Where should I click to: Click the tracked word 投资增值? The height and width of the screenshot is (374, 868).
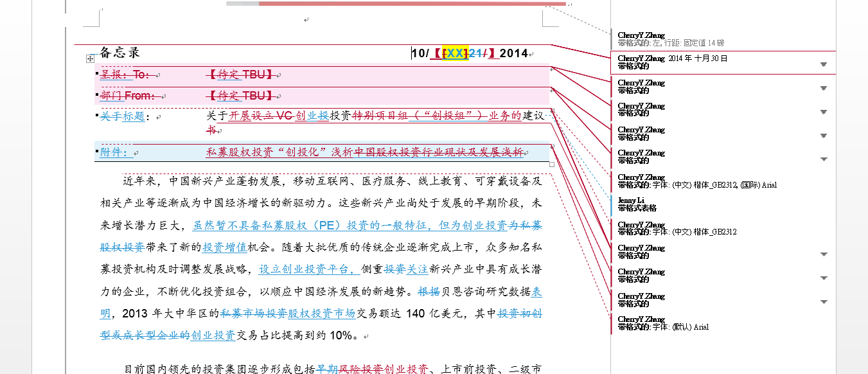click(x=225, y=247)
